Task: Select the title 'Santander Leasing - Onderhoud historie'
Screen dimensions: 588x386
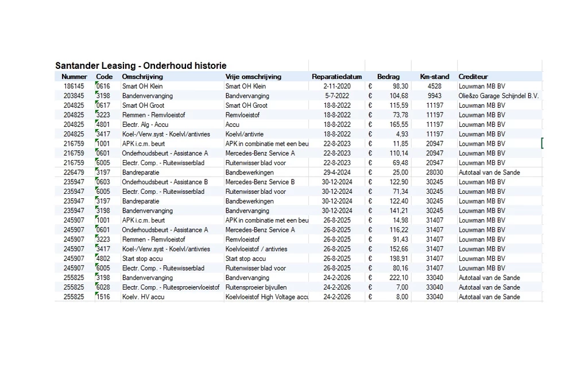Action: 141,65
